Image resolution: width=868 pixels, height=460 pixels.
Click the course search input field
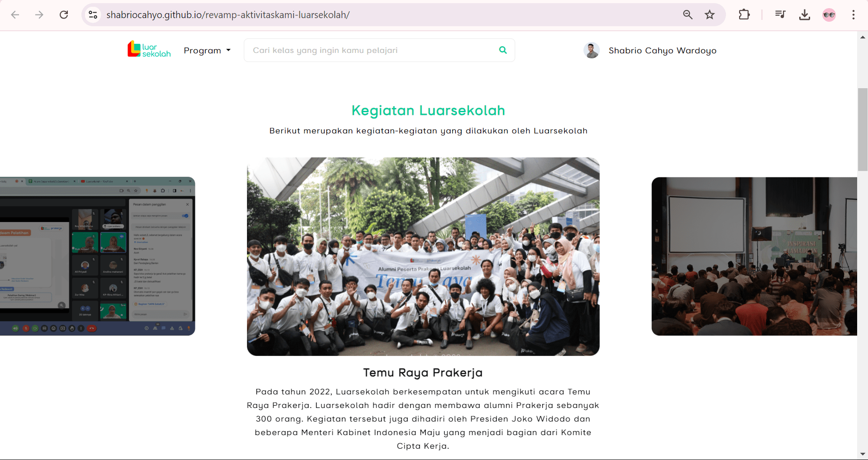(379, 50)
